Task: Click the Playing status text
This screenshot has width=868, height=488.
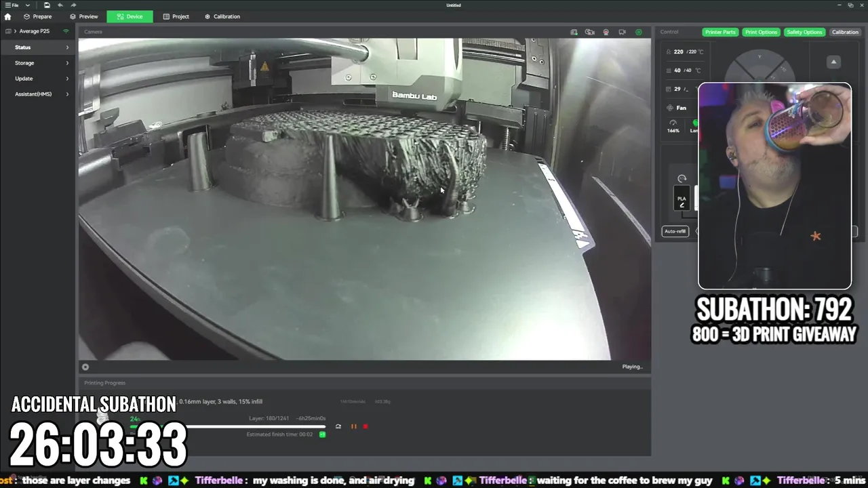Action: tap(632, 367)
